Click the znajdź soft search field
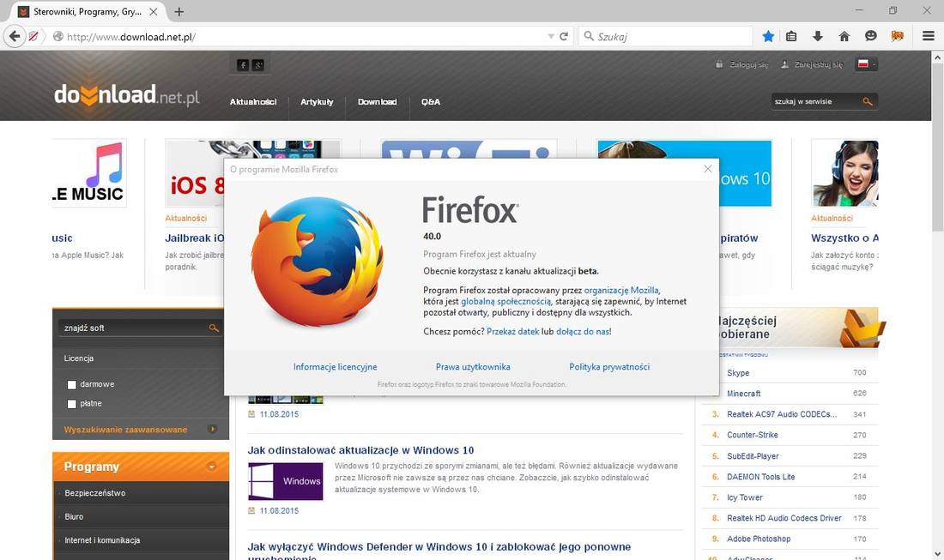 [134, 328]
